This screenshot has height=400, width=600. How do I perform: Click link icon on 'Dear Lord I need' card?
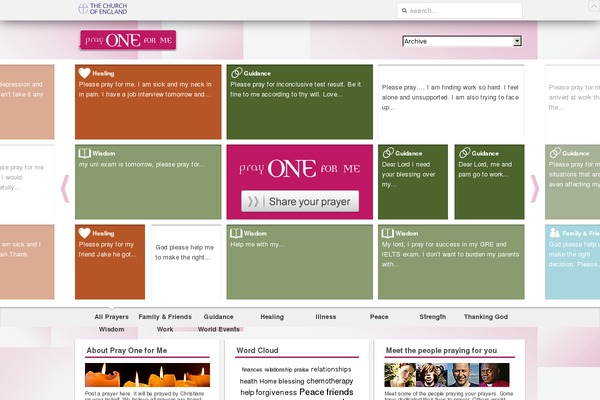388,153
